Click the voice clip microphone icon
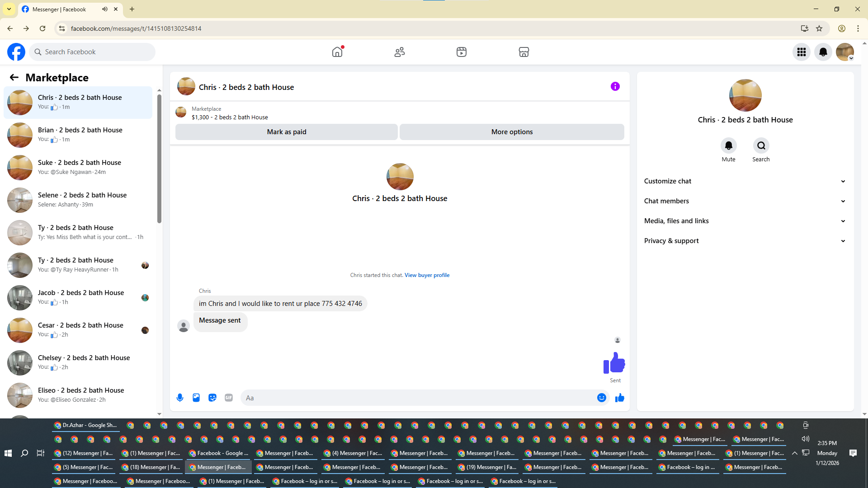Image resolution: width=868 pixels, height=488 pixels. point(180,398)
